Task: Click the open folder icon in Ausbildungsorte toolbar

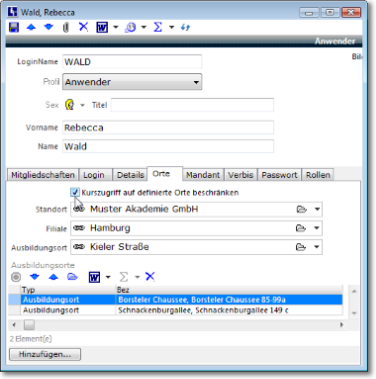Action: (x=72, y=277)
